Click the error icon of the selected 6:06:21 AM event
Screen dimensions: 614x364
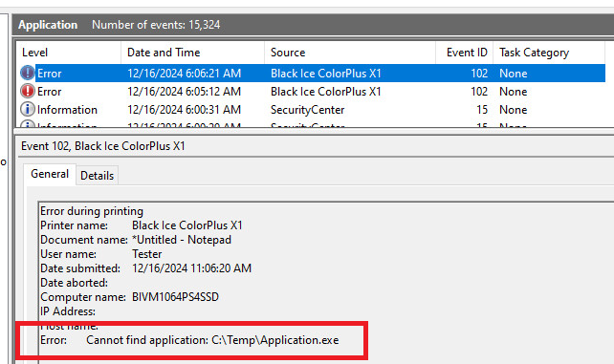tap(28, 74)
